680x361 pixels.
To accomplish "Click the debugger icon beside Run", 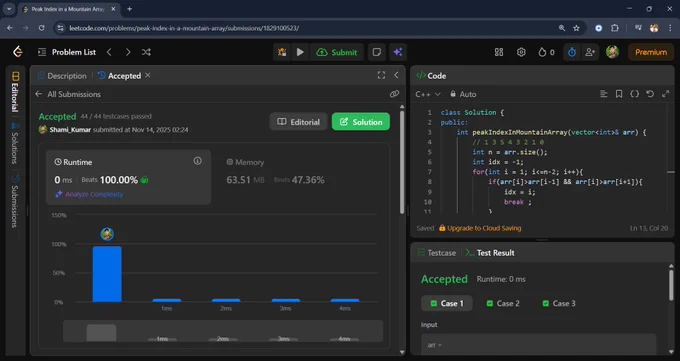I will point(282,52).
